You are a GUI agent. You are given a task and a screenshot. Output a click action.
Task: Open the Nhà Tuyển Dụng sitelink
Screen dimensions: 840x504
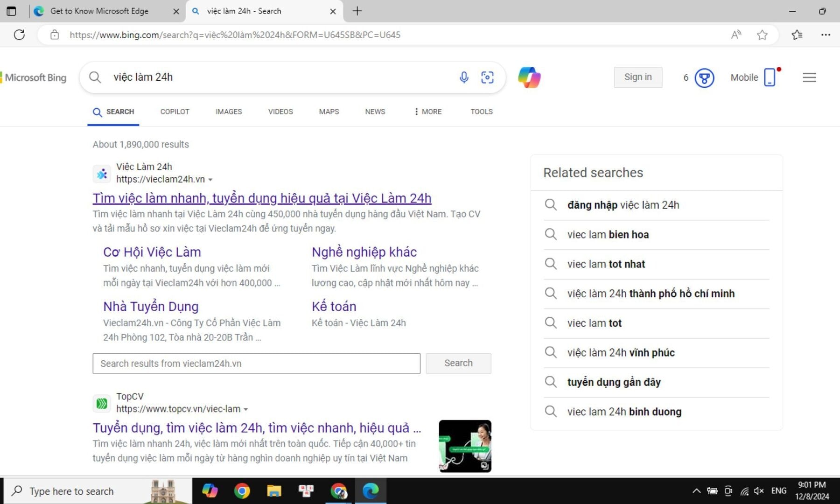pyautogui.click(x=151, y=307)
